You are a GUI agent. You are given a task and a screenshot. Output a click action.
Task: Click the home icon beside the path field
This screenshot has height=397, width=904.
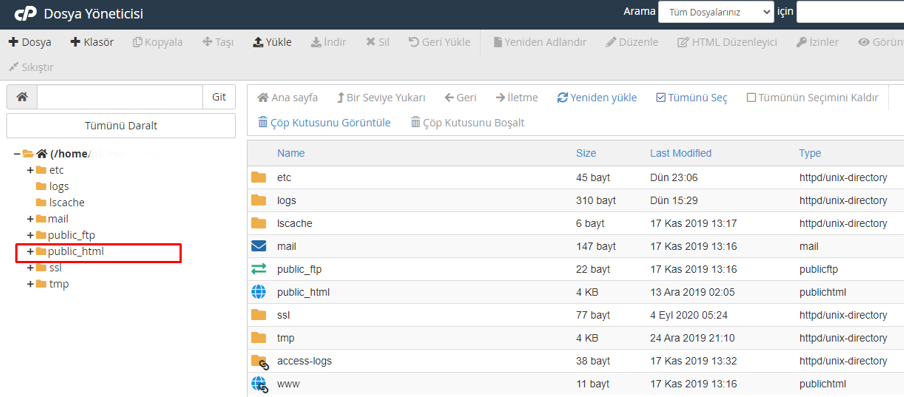pos(22,97)
